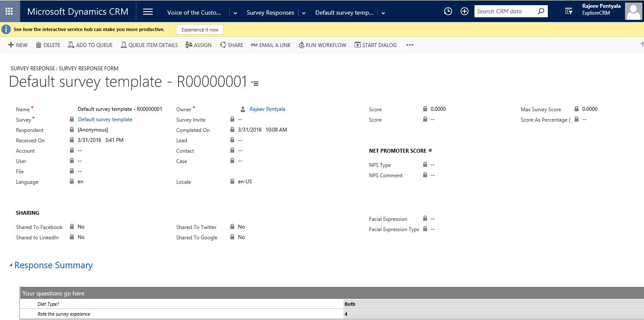Viewport: 644px width, 320px height.
Task: Click the Search CRM data field
Action: coord(505,12)
